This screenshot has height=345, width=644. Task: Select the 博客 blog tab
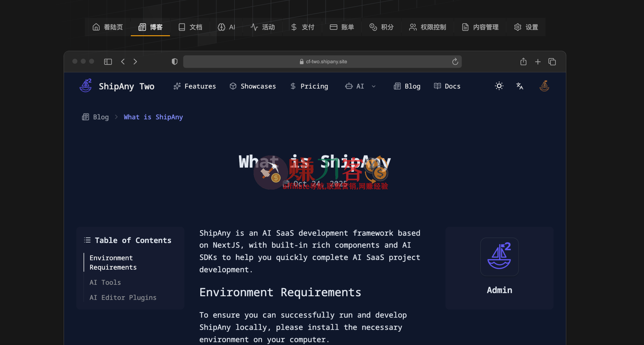[150, 27]
